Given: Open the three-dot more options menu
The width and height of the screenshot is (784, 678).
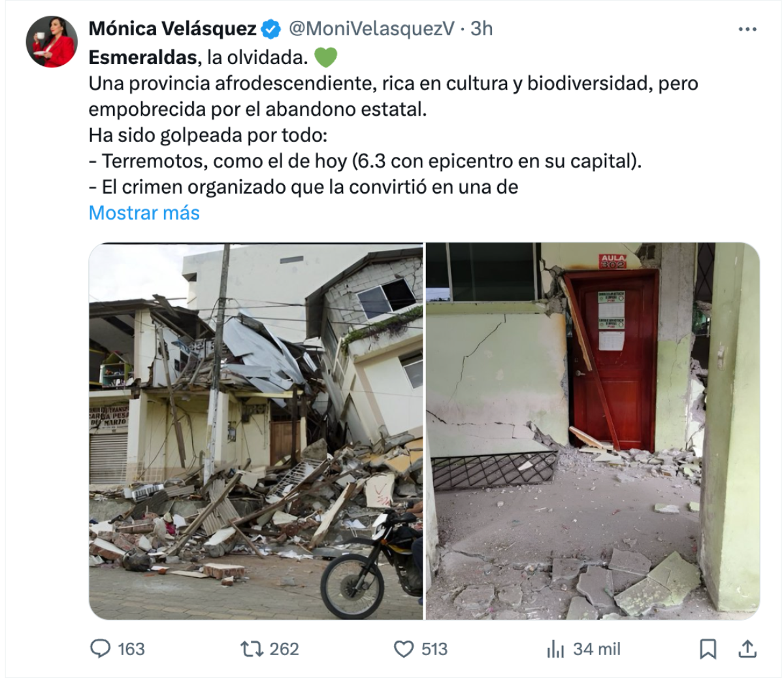Looking at the screenshot, I should pyautogui.click(x=747, y=29).
